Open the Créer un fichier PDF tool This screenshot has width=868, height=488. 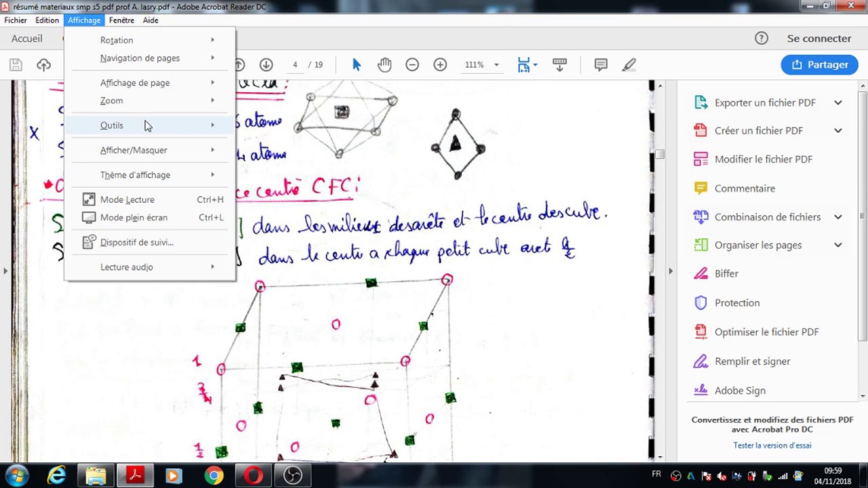pyautogui.click(x=759, y=130)
